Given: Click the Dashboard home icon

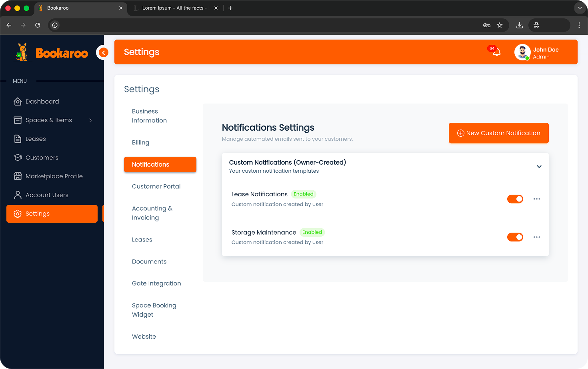Looking at the screenshot, I should coord(18,102).
